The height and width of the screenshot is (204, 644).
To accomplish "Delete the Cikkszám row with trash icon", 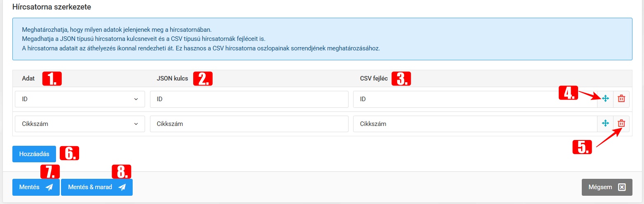I will (621, 123).
